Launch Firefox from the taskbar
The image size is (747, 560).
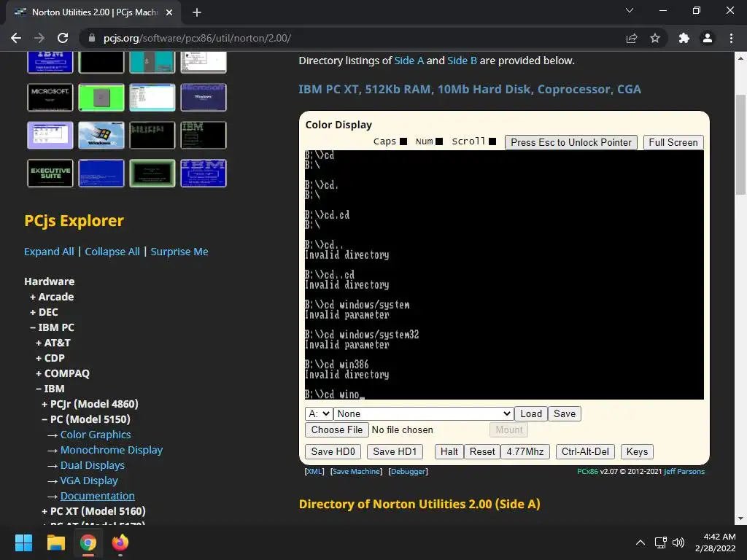coord(120,542)
